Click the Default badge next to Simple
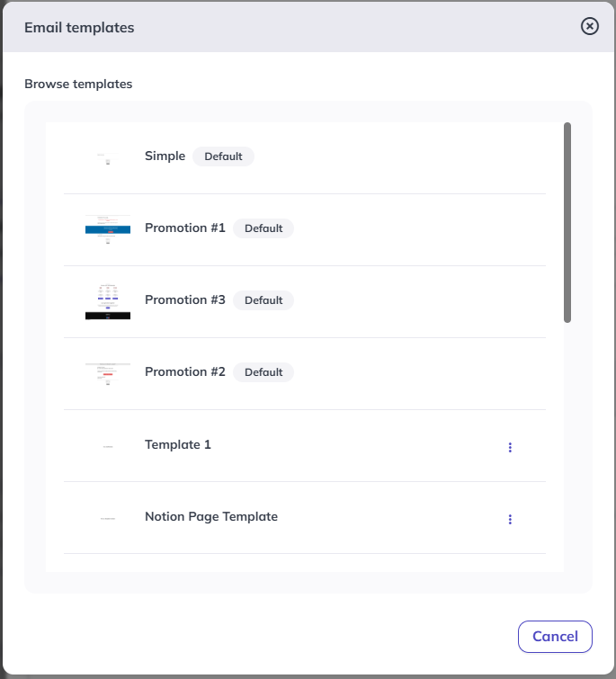Viewport: 616px width, 679px height. 223,156
